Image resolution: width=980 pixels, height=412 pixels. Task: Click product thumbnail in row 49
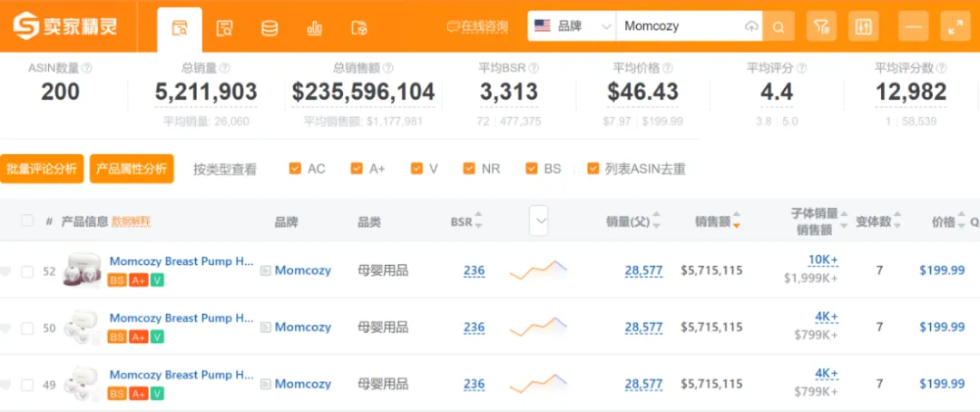pyautogui.click(x=82, y=383)
